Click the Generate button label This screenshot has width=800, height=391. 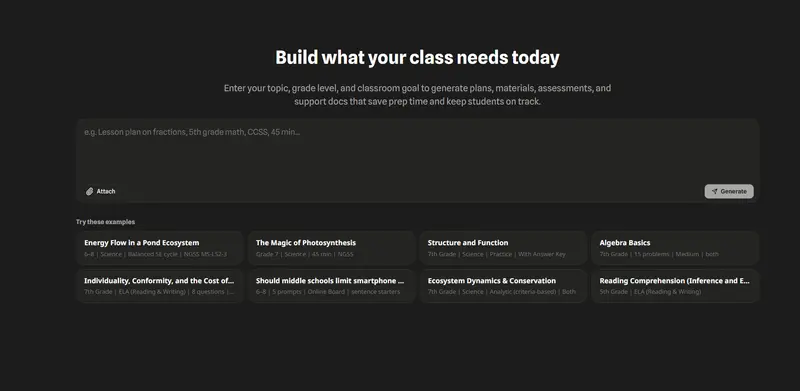point(734,191)
